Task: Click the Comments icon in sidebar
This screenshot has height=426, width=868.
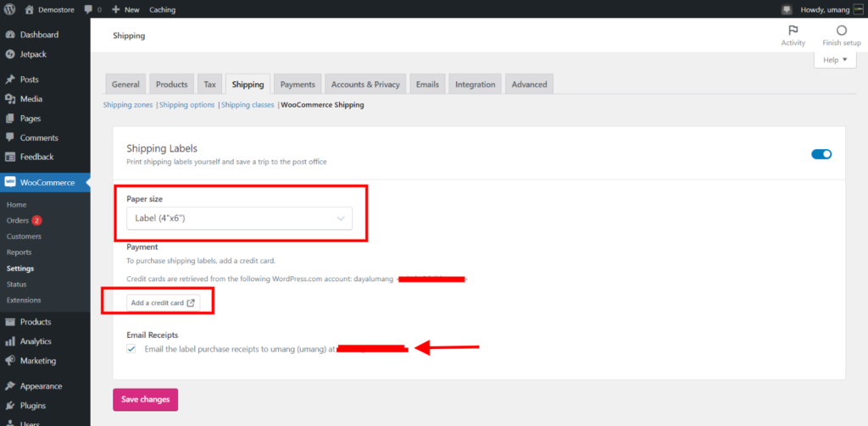Action: [x=9, y=138]
